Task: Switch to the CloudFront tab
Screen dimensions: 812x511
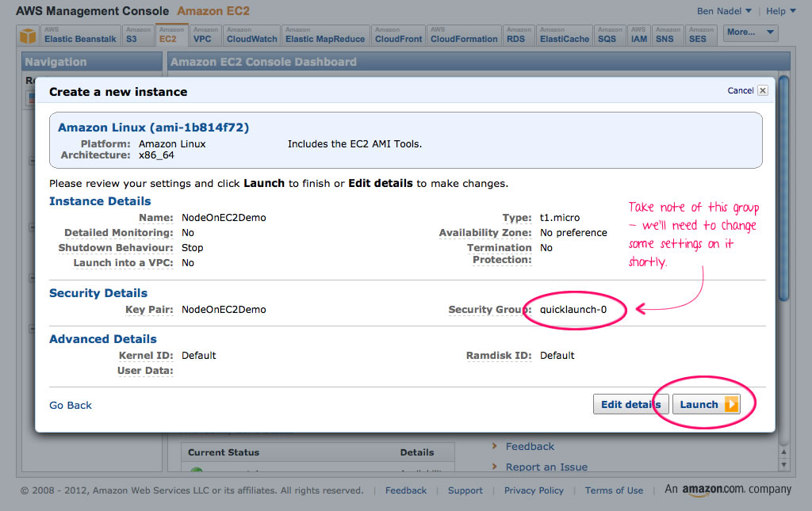Action: tap(398, 36)
